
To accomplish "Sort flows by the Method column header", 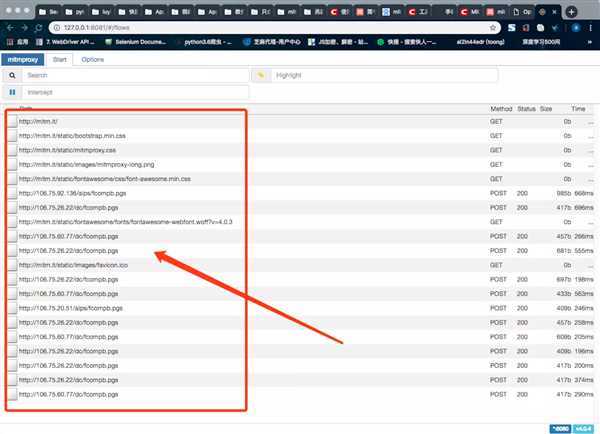I will [501, 109].
